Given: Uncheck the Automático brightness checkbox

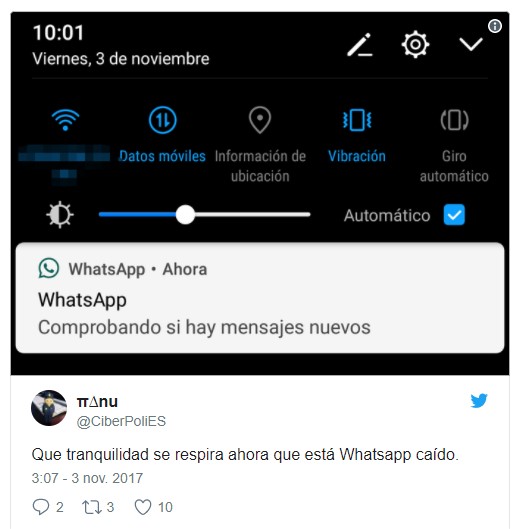Looking at the screenshot, I should (454, 215).
